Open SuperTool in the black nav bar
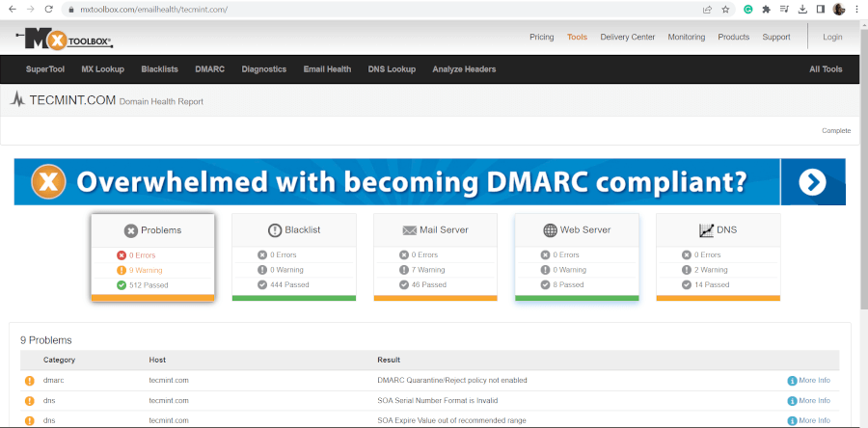868x428 pixels. 45,69
